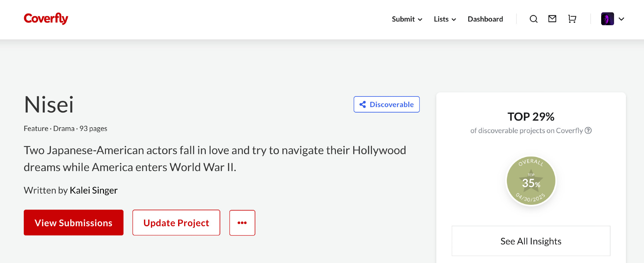This screenshot has width=644, height=263.
Task: Click the Discoverable button
Action: [386, 104]
